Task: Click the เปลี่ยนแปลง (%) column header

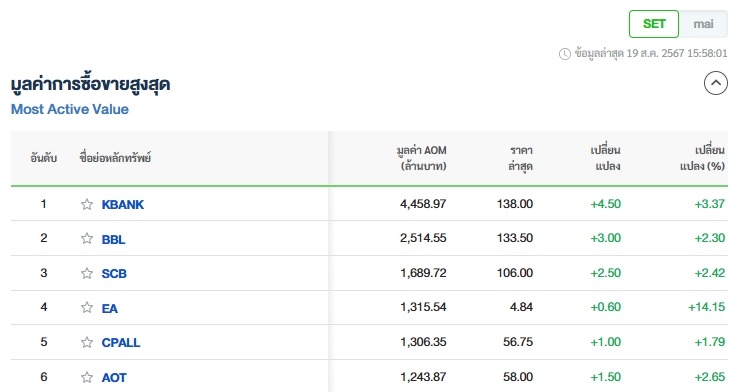Action: [x=702, y=158]
